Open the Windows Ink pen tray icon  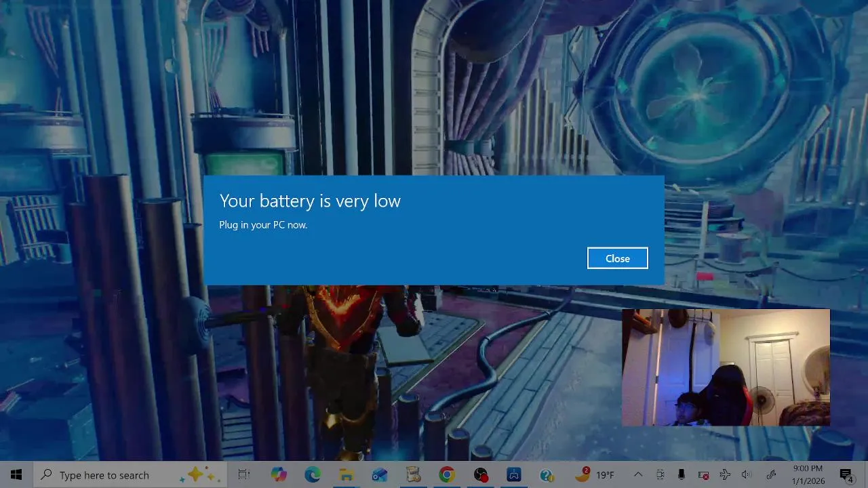coord(771,474)
